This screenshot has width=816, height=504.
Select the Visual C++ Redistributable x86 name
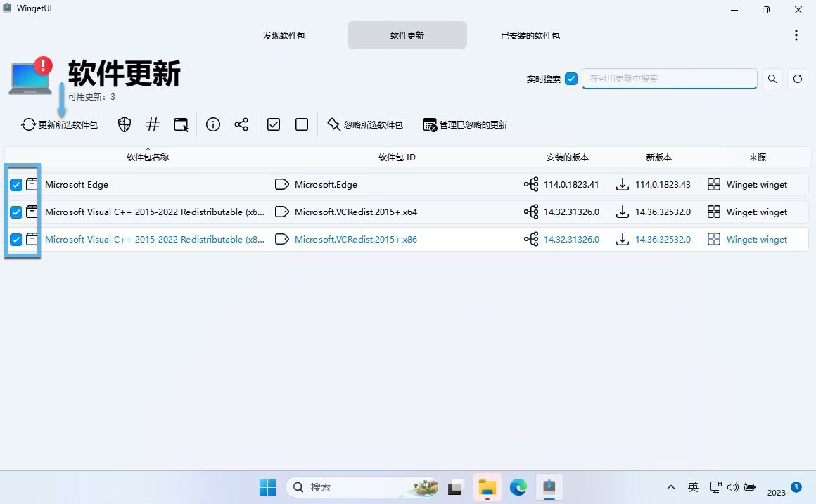click(x=155, y=240)
